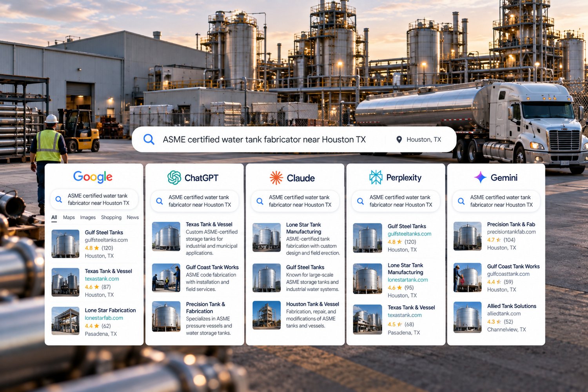Click the Gulf Coast Tank Works thumbnail in the Gemini card
This screenshot has width=588, height=392.
468,278
